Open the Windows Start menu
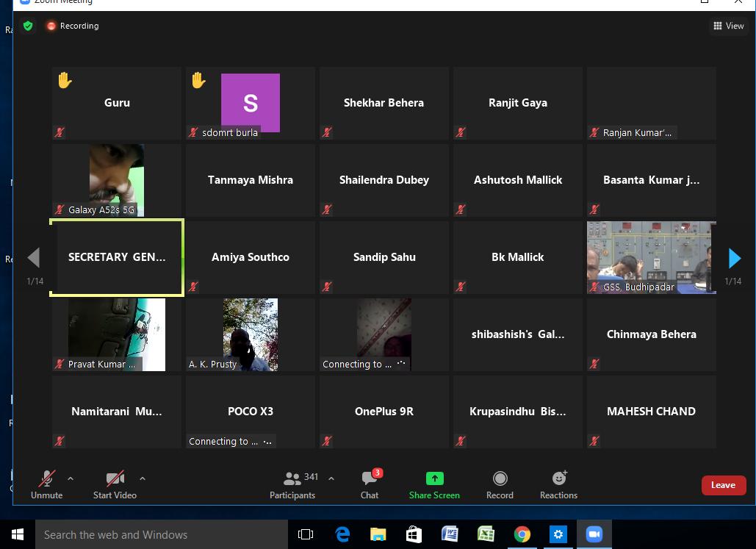Image resolution: width=756 pixels, height=549 pixels. pos(18,534)
